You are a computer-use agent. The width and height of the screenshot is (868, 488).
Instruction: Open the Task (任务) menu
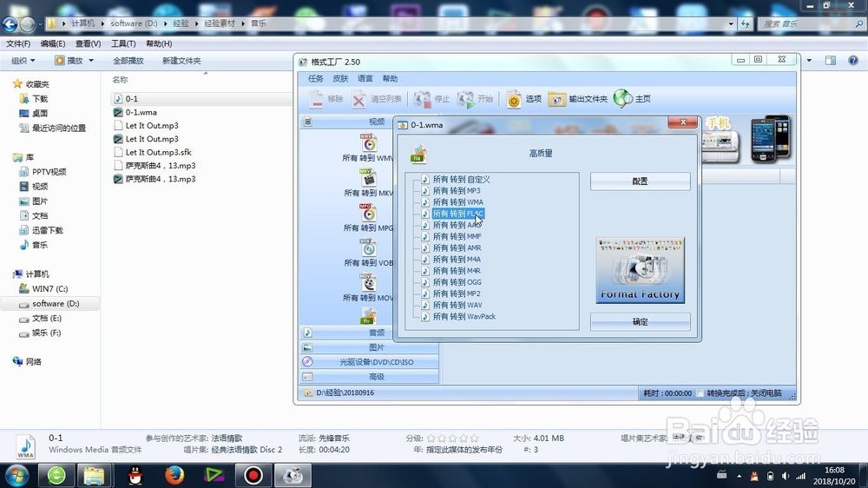316,79
